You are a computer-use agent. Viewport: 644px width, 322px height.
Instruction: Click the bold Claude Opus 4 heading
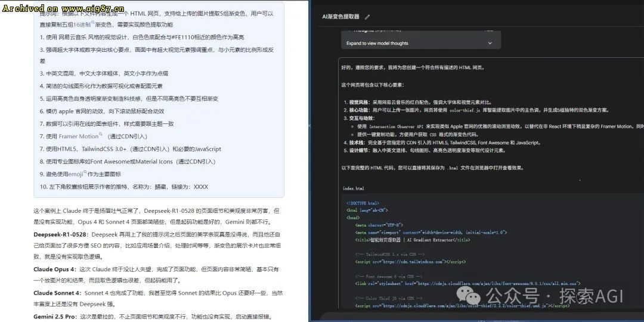point(55,270)
